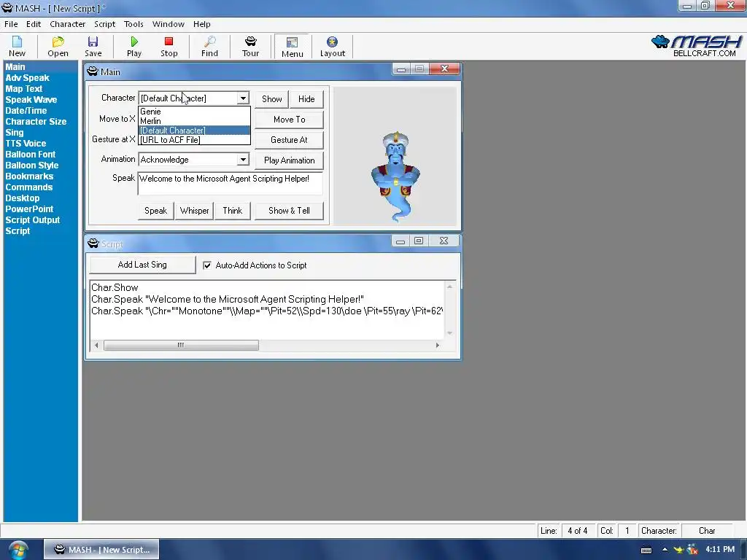Select PowerPoint in the sidebar
This screenshot has width=747, height=560.
pos(29,209)
